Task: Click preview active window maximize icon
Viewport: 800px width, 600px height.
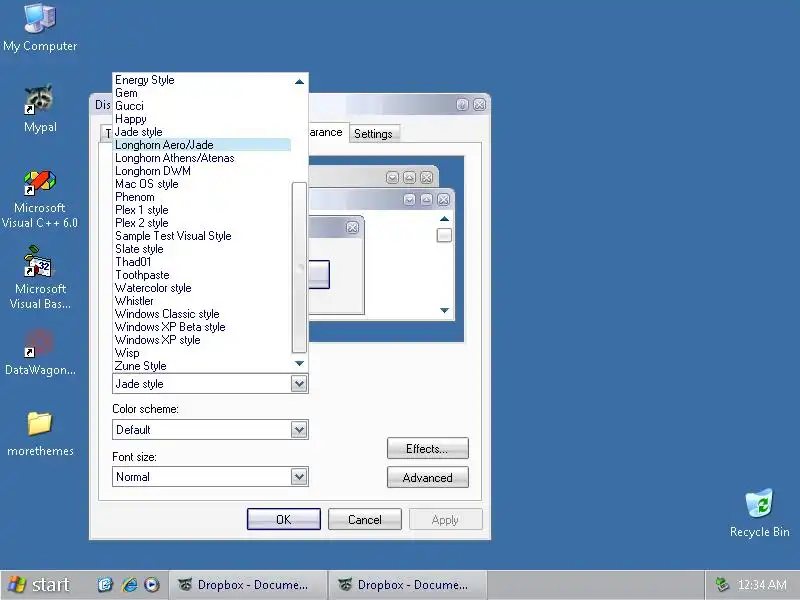Action: point(427,199)
